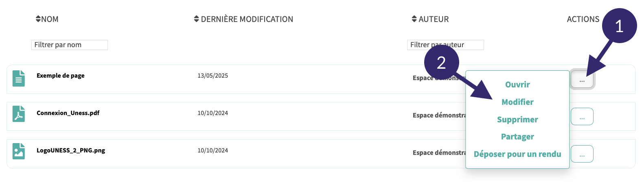Open actions menu for LogoUNESS_2_PNG.png
644x187 pixels.
[x=582, y=154]
